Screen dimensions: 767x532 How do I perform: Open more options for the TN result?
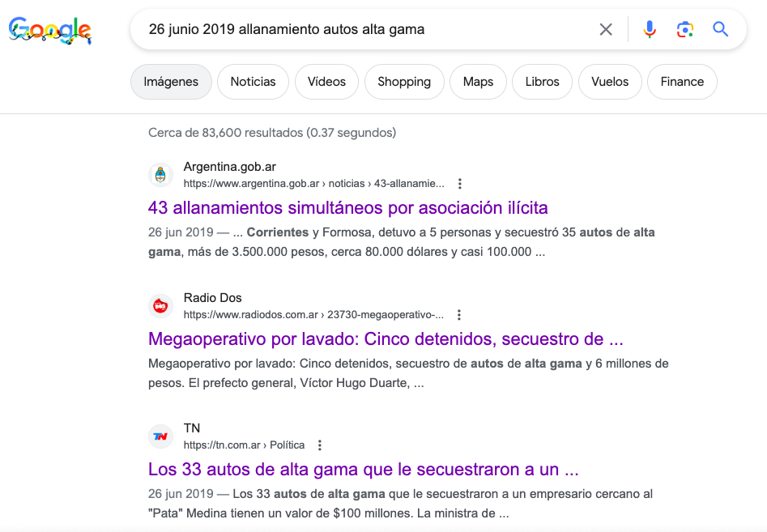(319, 445)
